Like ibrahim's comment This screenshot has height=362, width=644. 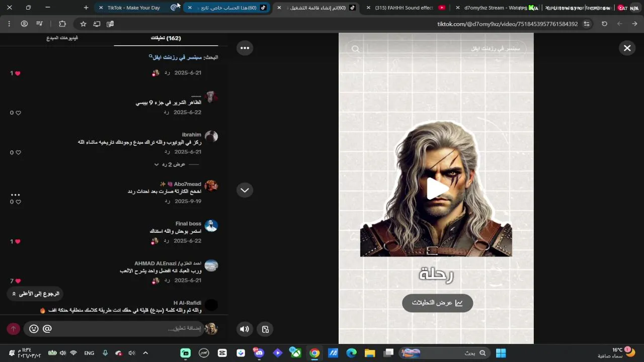[x=18, y=153]
